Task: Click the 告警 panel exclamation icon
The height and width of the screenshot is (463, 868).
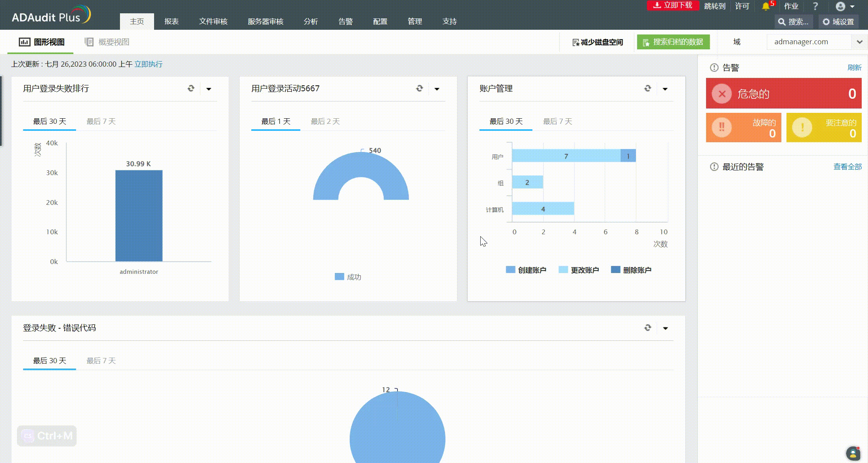Action: tap(714, 67)
